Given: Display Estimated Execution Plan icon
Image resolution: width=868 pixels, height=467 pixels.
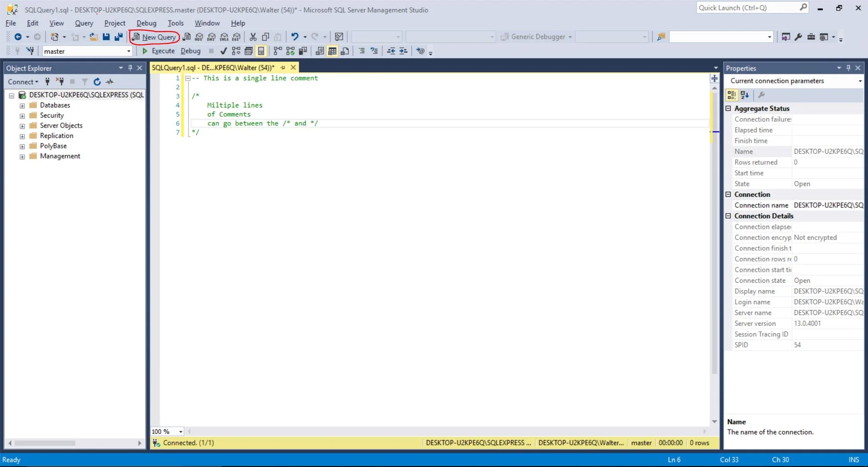Looking at the screenshot, I should 236,51.
